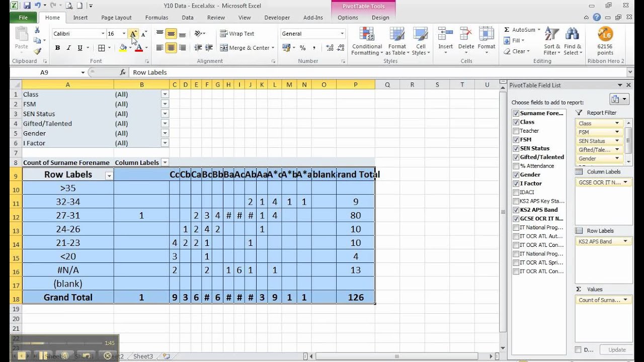Screen dimensions: 644x362
Task: Click the Format Painter icon
Action: point(37,51)
